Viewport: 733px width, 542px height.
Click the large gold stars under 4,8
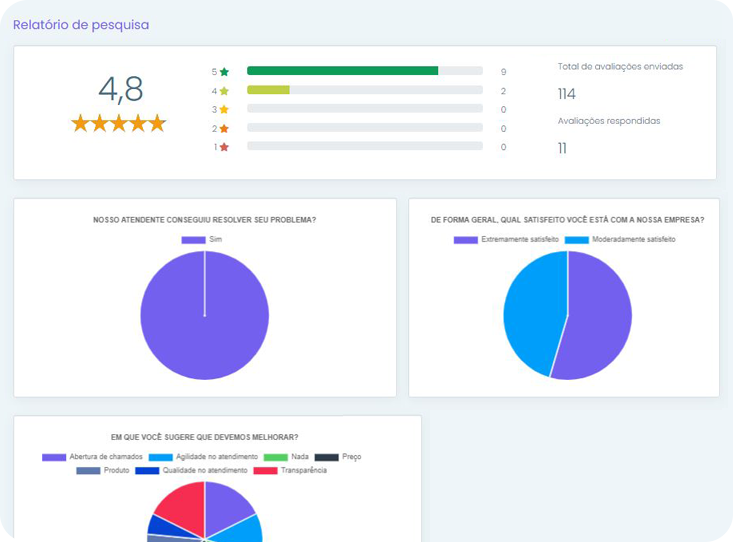pos(119,123)
